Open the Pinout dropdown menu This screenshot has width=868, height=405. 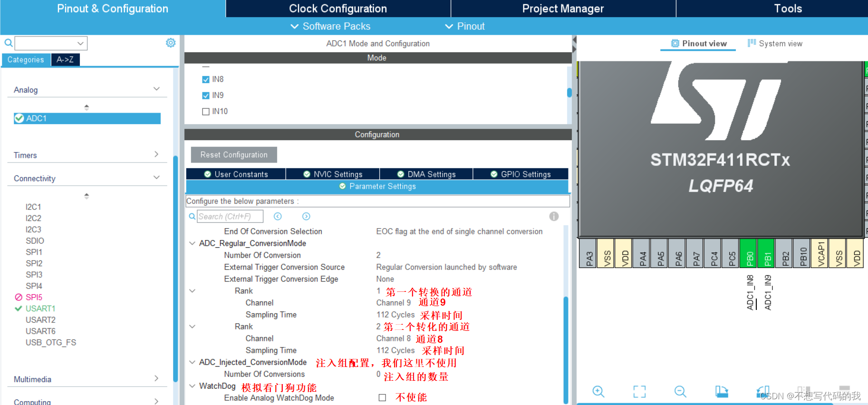(465, 26)
